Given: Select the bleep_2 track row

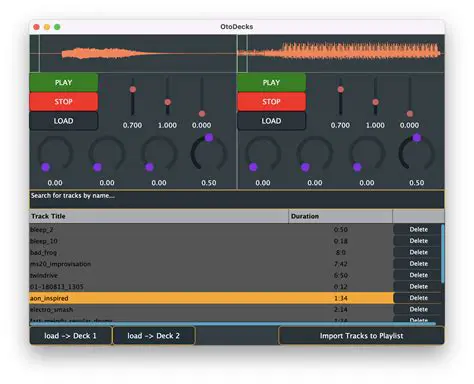Looking at the screenshot, I should click(x=211, y=230).
